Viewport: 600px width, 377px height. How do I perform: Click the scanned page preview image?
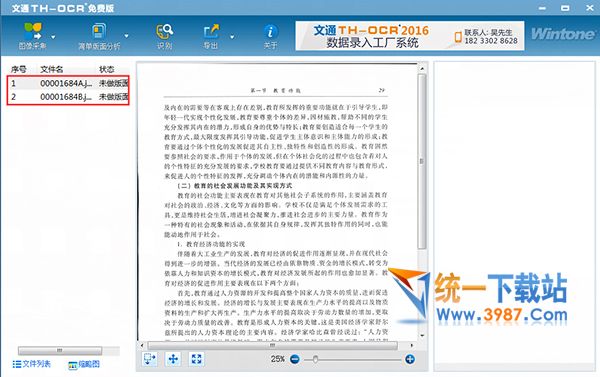point(277,202)
